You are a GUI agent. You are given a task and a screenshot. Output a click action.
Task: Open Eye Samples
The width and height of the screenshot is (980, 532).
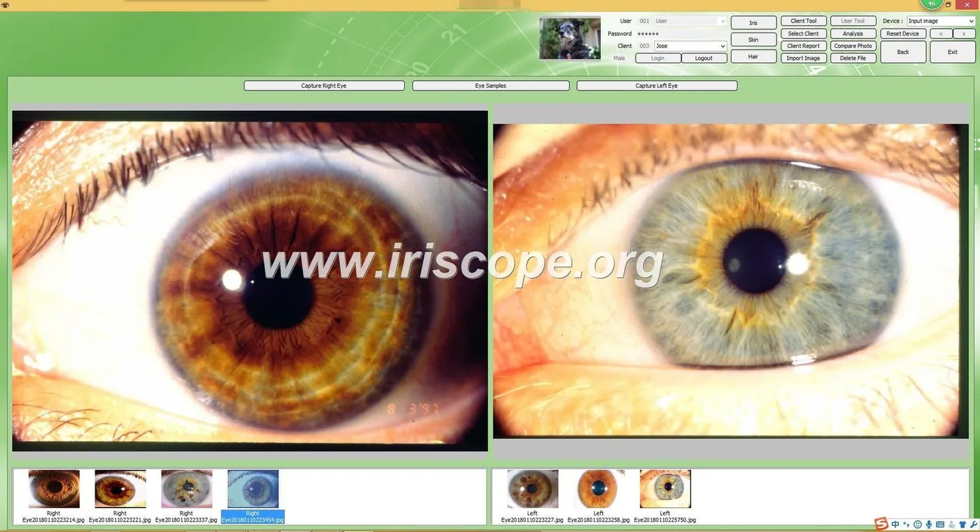click(491, 86)
